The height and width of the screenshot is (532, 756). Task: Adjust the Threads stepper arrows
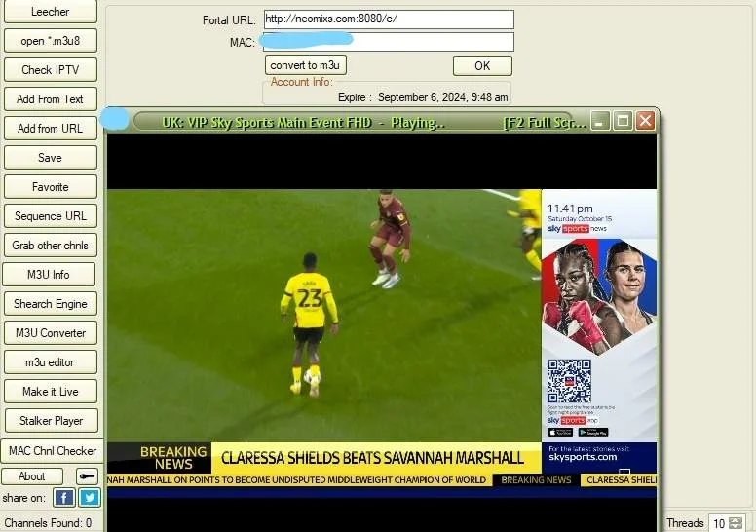(x=736, y=523)
